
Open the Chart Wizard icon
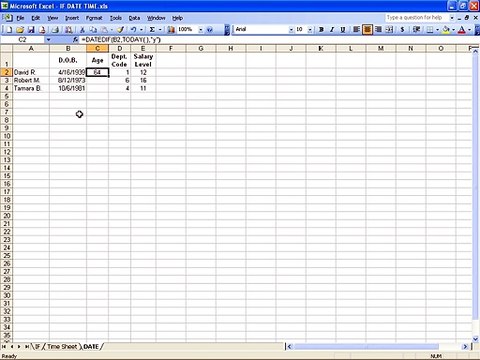coord(171,30)
